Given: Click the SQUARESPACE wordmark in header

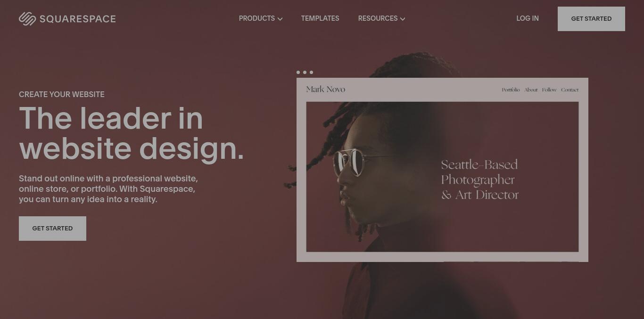Looking at the screenshot, I should pyautogui.click(x=78, y=19).
